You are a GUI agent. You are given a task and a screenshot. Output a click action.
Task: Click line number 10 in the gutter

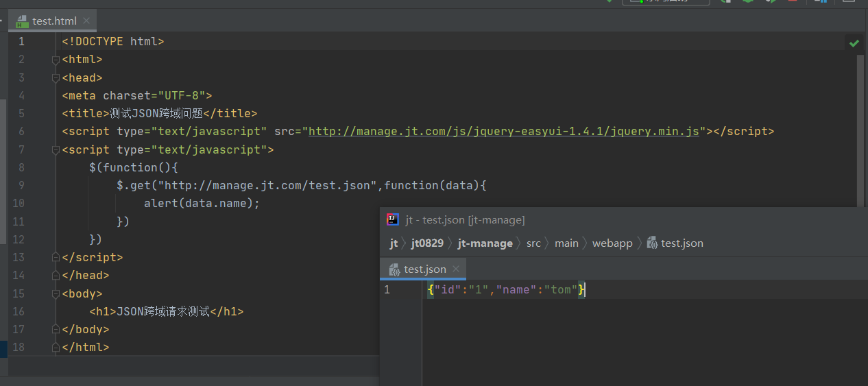tap(19, 203)
